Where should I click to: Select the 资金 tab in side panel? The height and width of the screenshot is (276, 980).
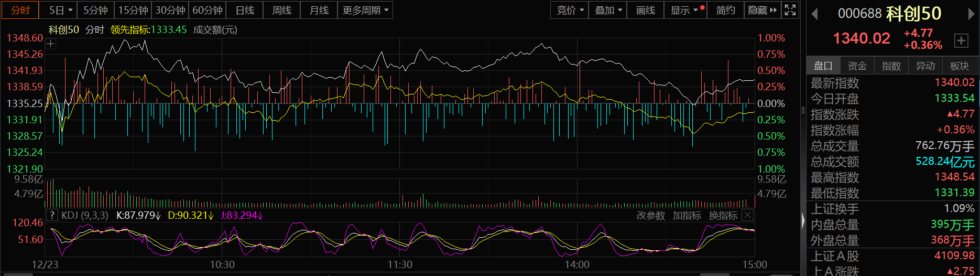tap(857, 66)
